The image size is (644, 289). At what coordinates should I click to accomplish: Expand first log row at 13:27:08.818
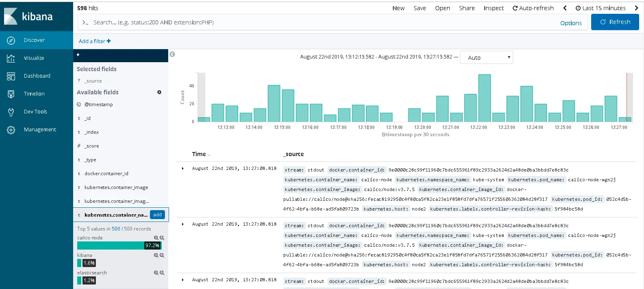(183, 168)
